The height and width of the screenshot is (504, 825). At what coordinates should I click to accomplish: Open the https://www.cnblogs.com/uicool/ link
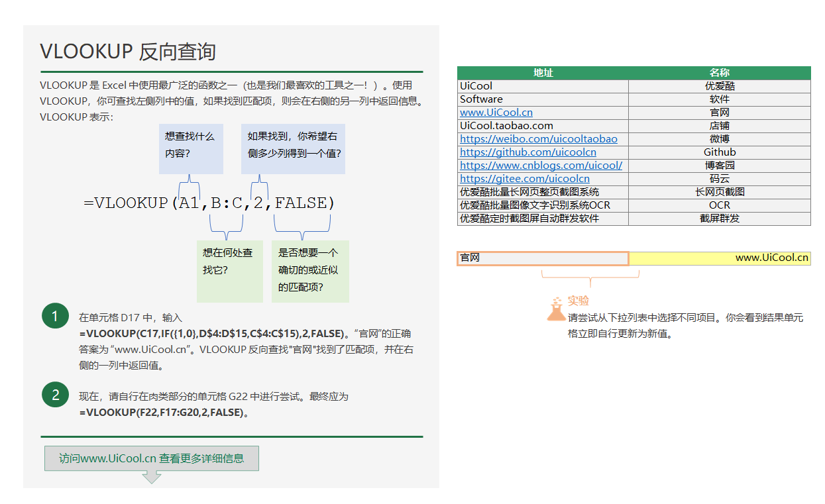[x=541, y=166]
